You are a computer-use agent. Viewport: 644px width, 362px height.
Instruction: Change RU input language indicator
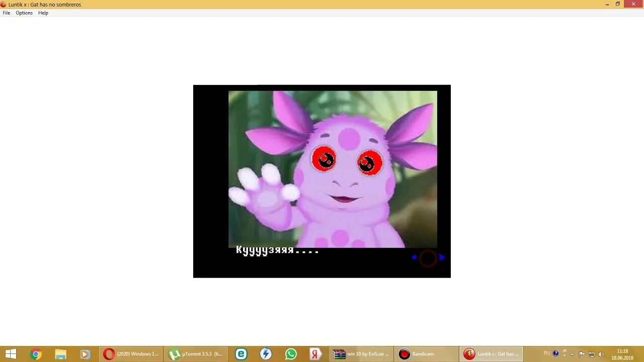click(547, 353)
